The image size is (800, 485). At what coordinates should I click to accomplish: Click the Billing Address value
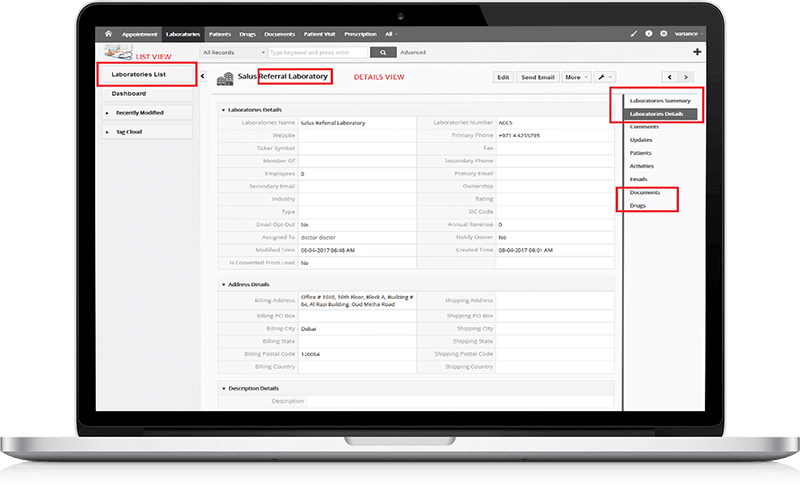coord(357,300)
